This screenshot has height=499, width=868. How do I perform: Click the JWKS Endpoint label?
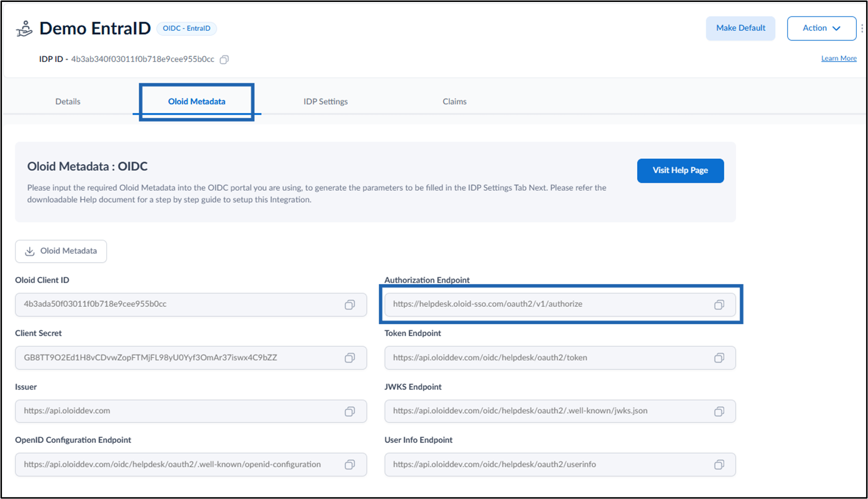click(x=413, y=387)
